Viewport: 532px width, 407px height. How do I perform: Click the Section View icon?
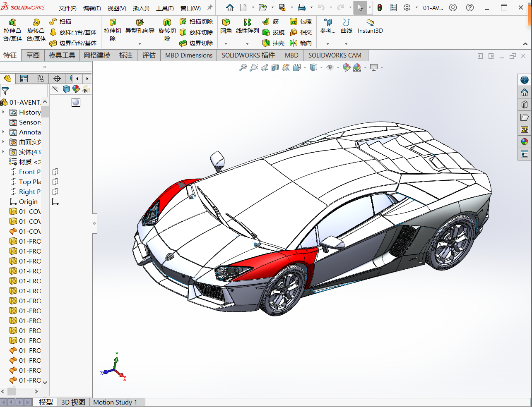click(275, 67)
